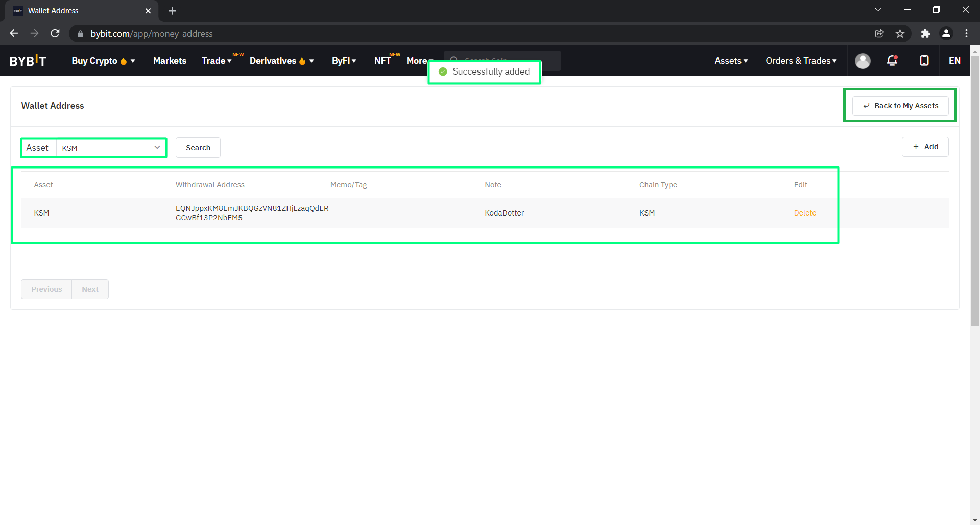Screen dimensions: 980x525
Task: Click the share page icon in address bar
Action: pyautogui.click(x=879, y=34)
